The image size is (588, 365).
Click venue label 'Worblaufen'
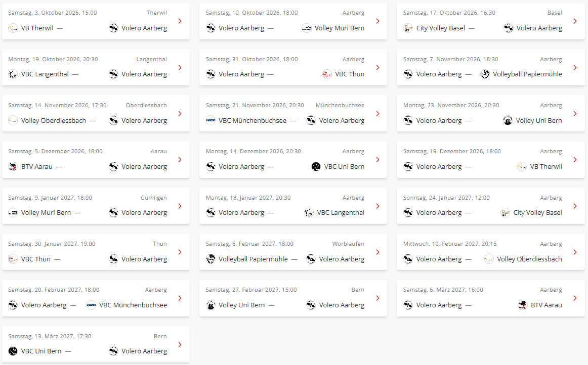348,244
